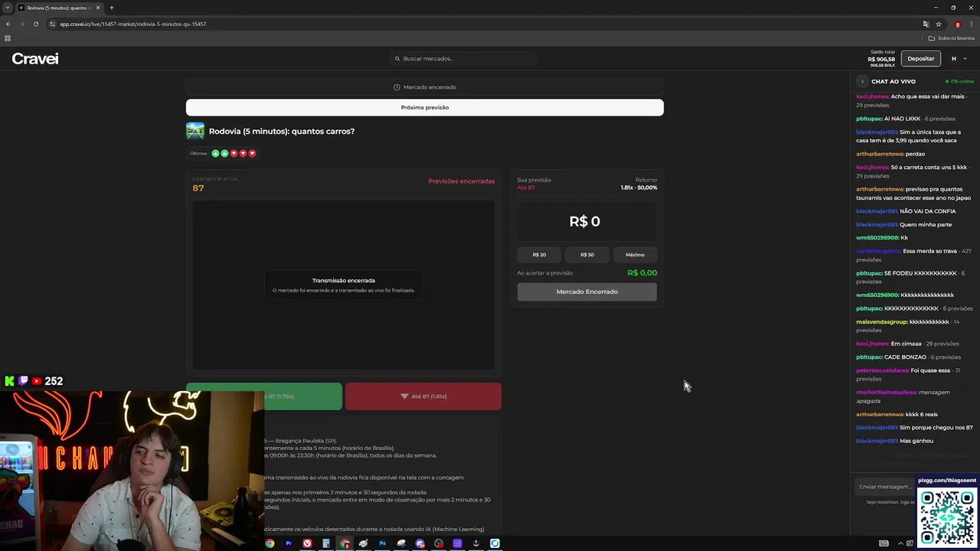Click the first green result indicator in Últimos

click(215, 153)
